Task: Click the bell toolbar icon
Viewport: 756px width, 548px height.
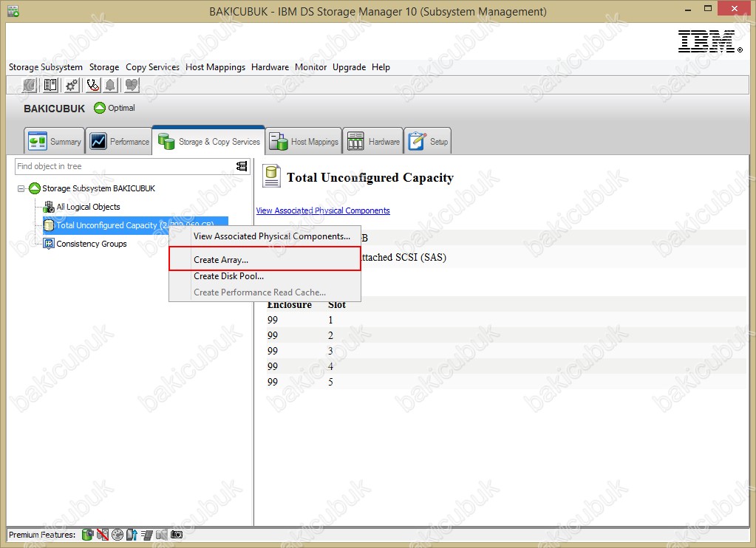Action: point(110,86)
